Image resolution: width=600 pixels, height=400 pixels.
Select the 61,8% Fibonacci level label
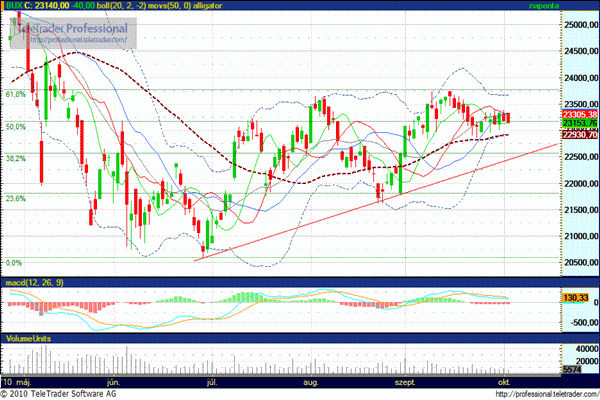[15, 94]
